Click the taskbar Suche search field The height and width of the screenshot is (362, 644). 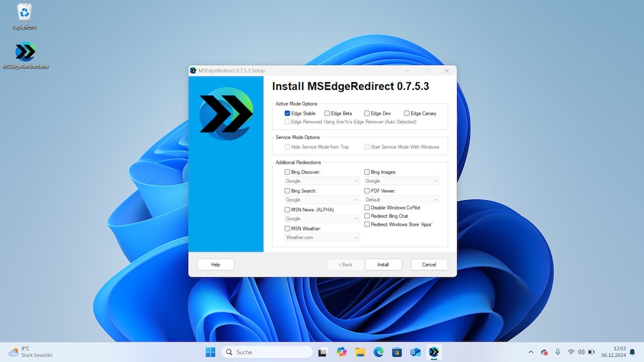[x=268, y=352]
